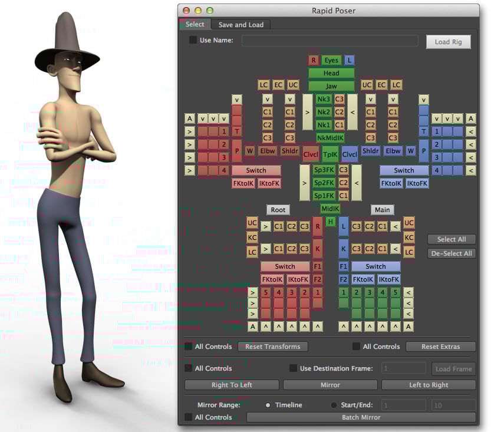Select the NkMidIK control
The image size is (504, 432).
[330, 138]
